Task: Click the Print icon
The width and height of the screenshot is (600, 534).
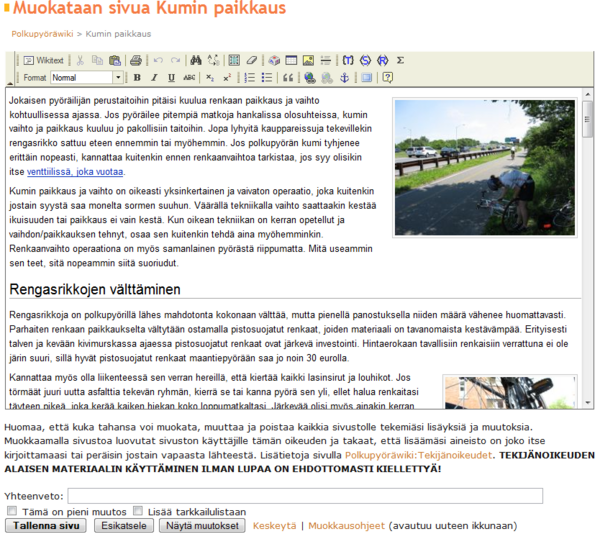Action: coord(135,60)
